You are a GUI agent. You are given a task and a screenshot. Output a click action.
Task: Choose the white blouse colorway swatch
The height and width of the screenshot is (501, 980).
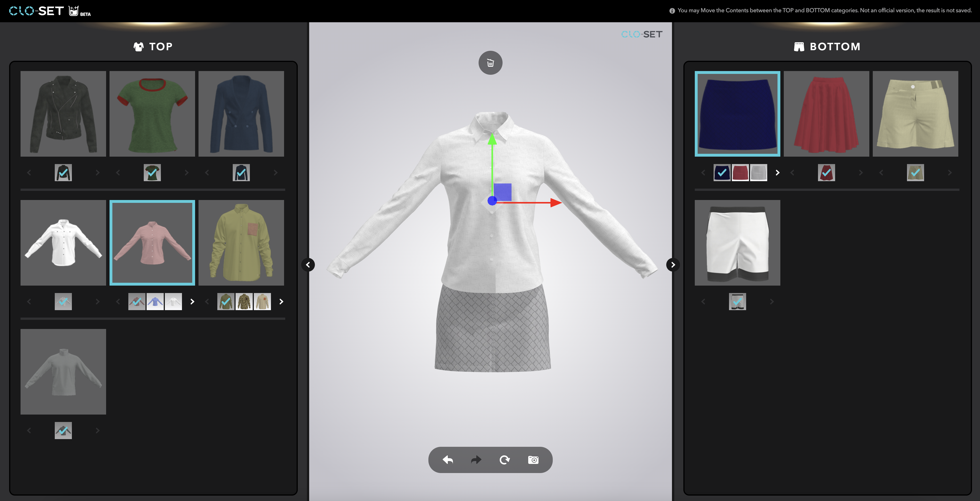(x=173, y=302)
